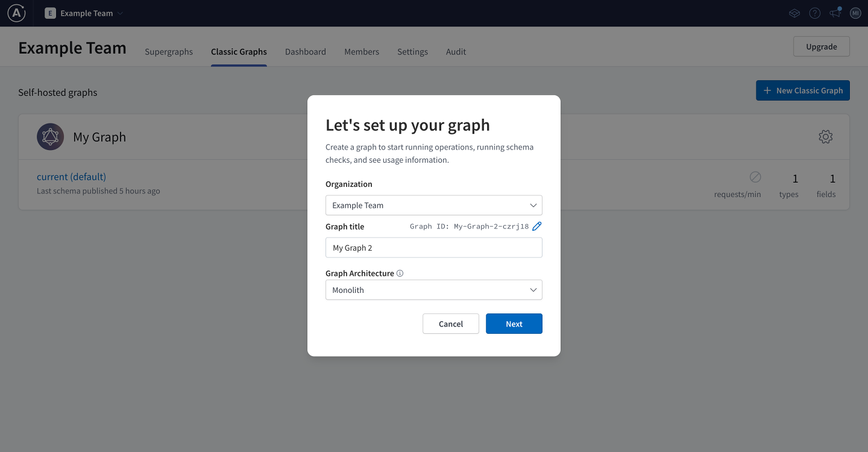Switch to the Dashboard tab
Viewport: 868px width, 452px height.
(306, 52)
